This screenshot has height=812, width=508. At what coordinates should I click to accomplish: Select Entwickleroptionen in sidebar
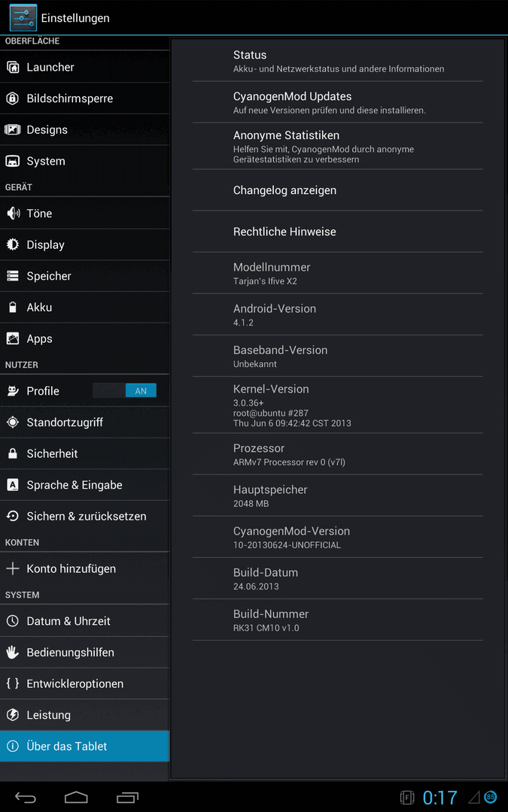84,683
